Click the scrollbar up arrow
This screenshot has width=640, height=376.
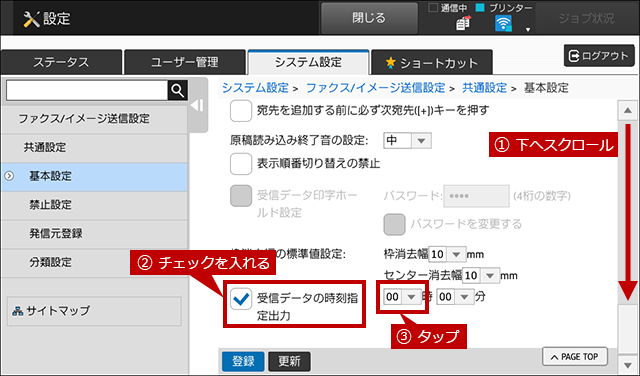(x=627, y=111)
